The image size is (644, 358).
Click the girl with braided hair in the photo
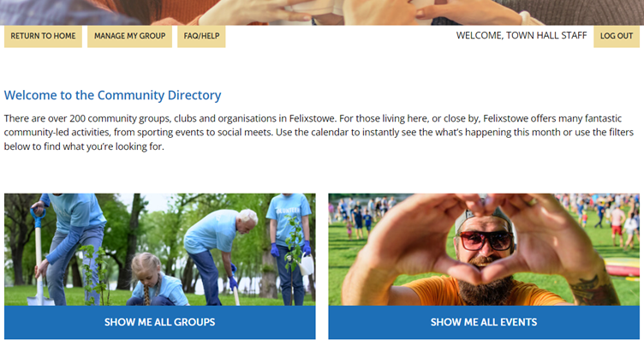point(156,280)
